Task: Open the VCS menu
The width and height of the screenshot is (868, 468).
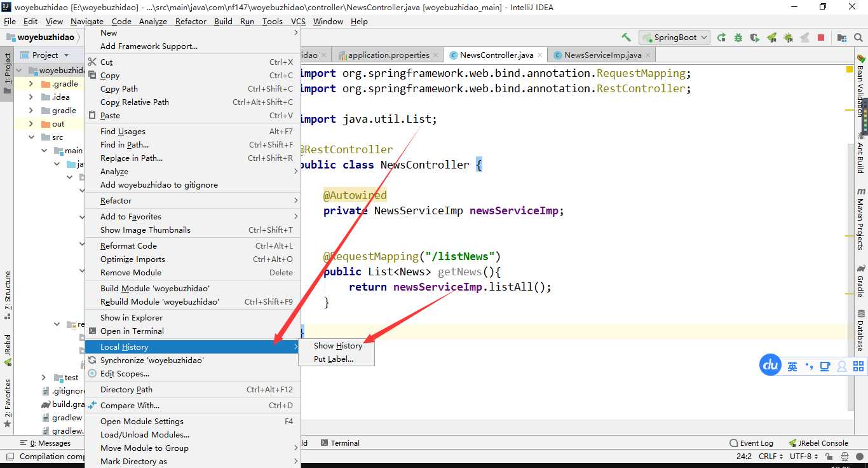Action: 298,22
